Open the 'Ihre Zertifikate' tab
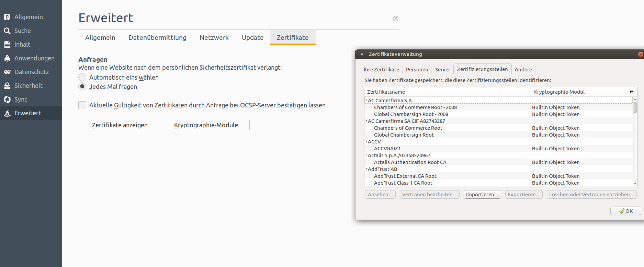Viewport: 644px width, 267px height. [381, 70]
